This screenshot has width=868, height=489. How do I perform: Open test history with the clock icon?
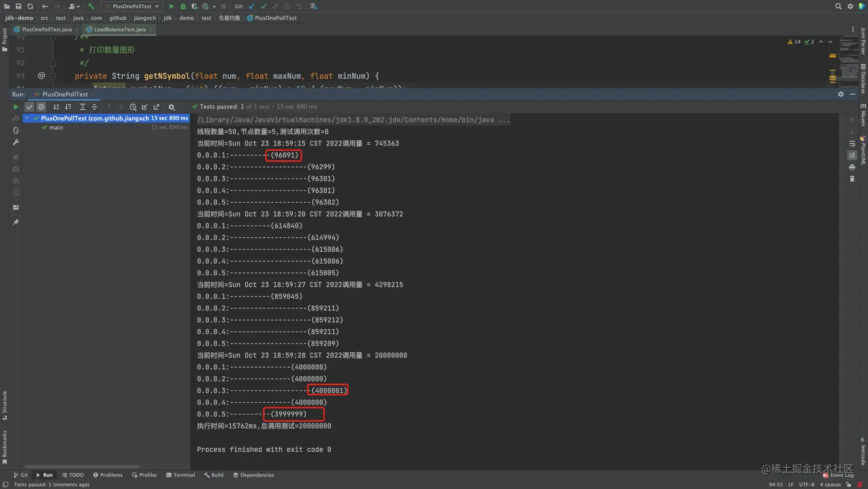[133, 107]
